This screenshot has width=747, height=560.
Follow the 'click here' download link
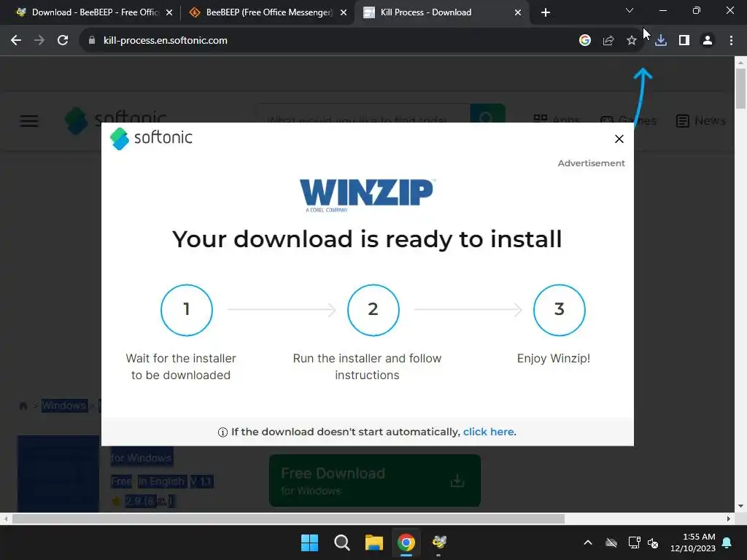(x=488, y=432)
